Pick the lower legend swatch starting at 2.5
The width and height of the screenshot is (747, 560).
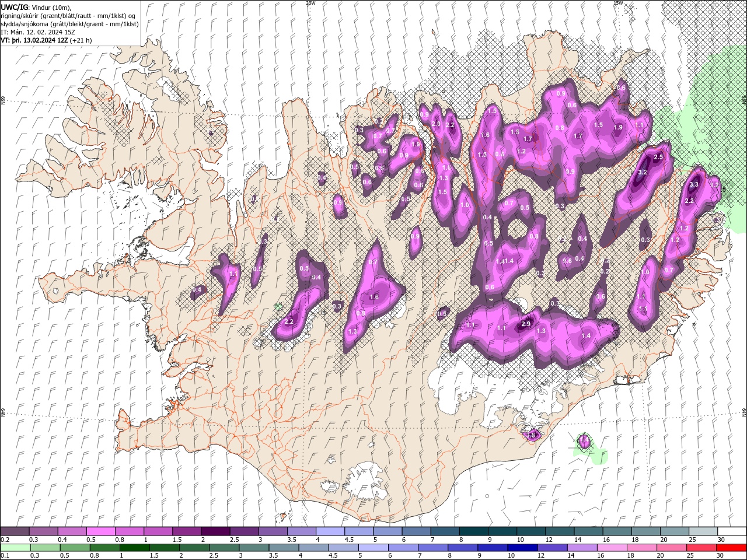224,548
